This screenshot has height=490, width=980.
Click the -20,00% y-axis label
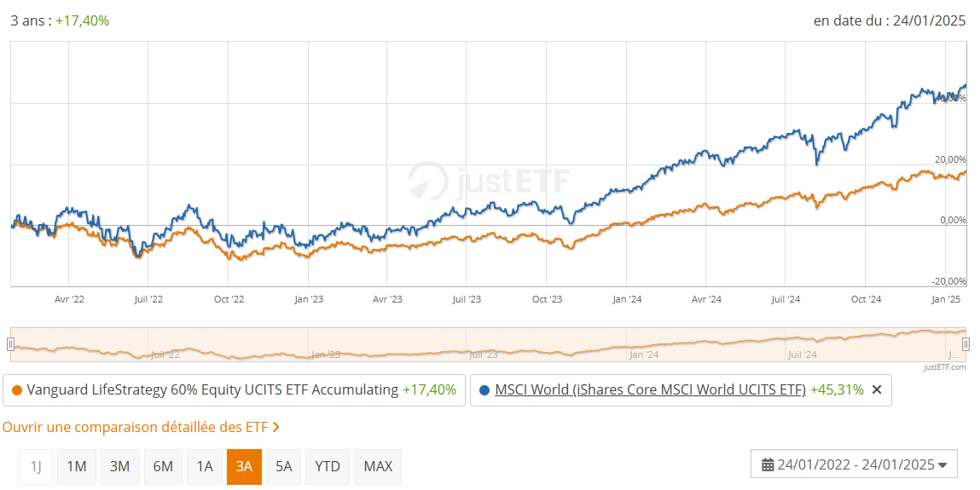click(949, 281)
